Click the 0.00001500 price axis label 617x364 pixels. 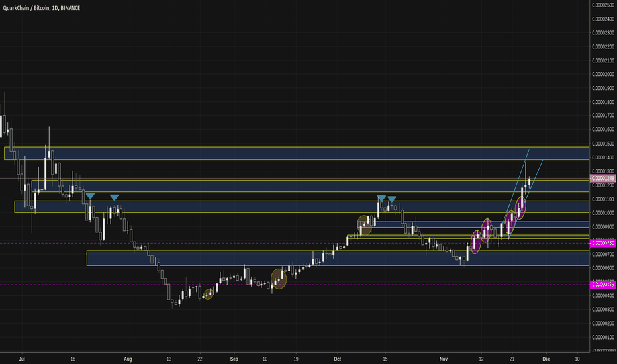tap(603, 144)
